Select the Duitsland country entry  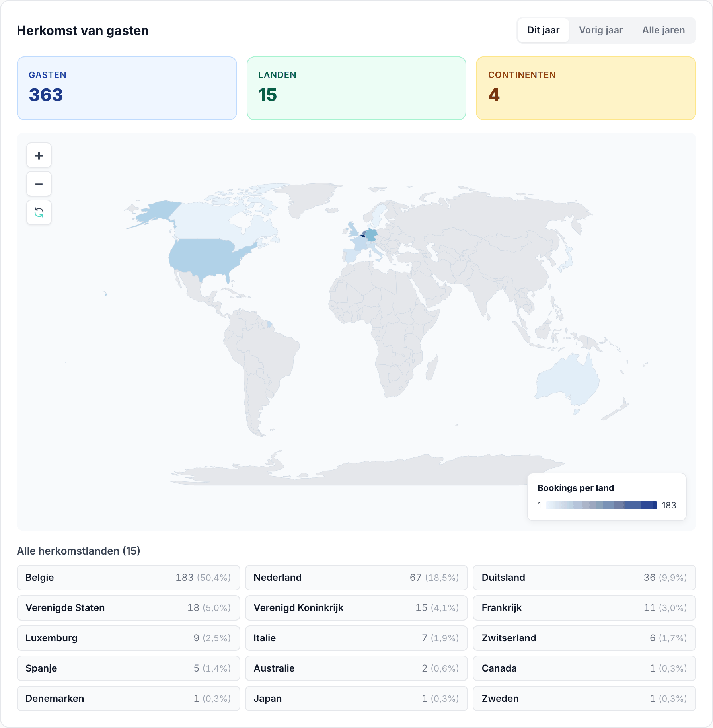click(584, 578)
